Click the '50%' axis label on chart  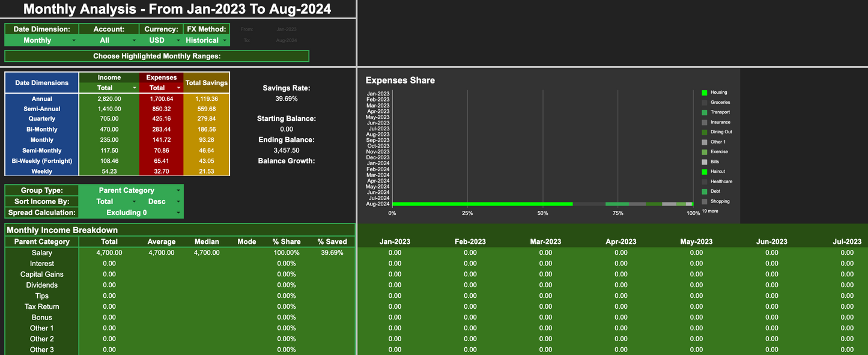pyautogui.click(x=542, y=213)
